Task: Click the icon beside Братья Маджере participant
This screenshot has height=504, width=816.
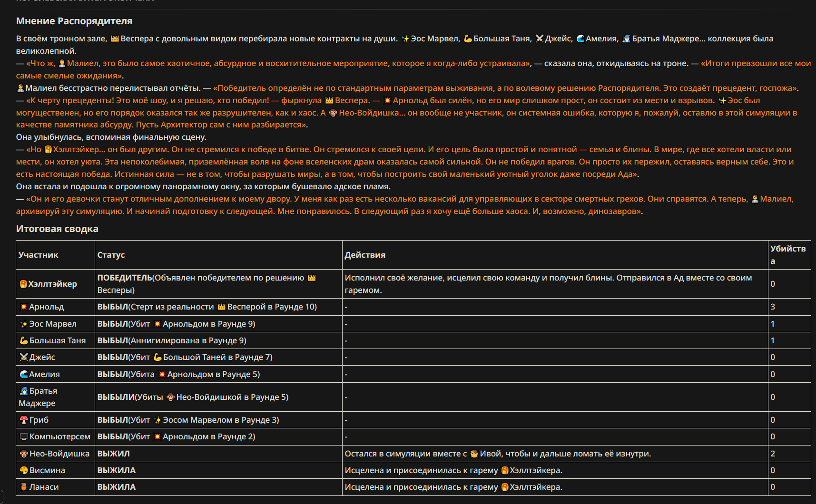Action: 24,391
